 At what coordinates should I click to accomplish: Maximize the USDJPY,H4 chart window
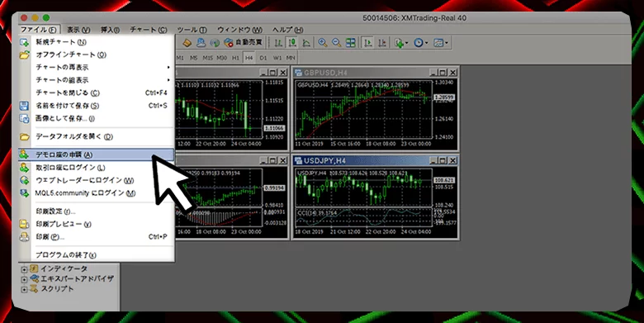443,160
